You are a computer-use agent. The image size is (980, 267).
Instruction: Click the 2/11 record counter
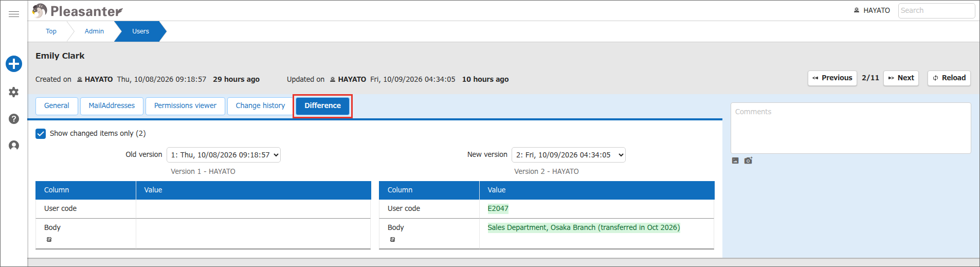[x=870, y=78]
